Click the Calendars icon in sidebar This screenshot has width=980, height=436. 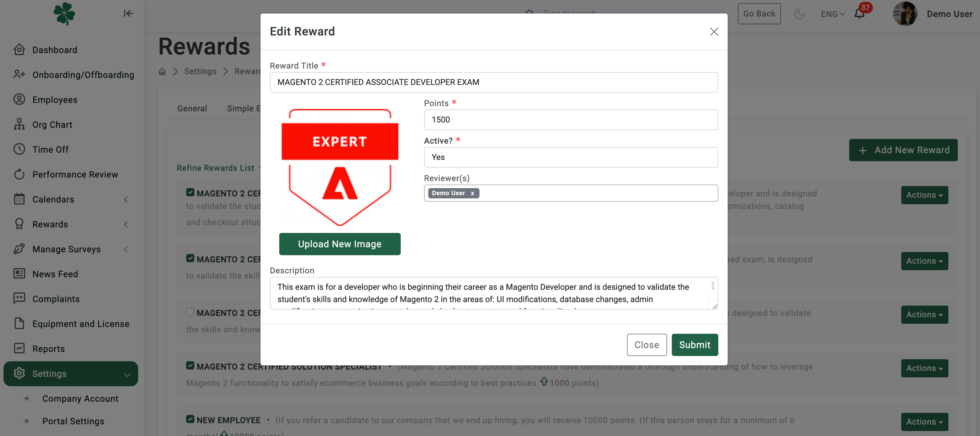19,199
